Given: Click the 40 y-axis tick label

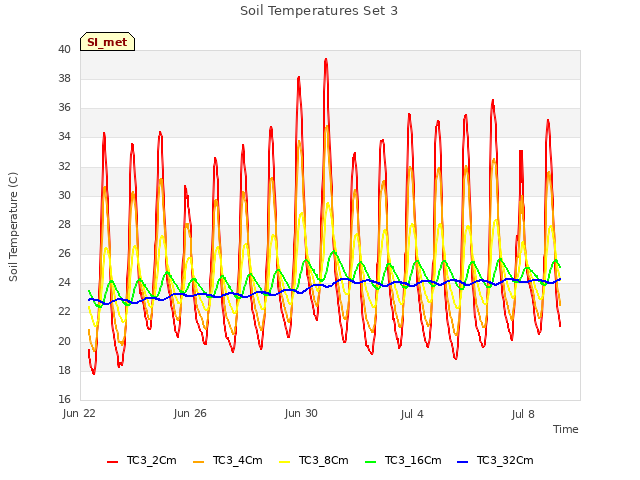Looking at the screenshot, I should (x=64, y=50).
